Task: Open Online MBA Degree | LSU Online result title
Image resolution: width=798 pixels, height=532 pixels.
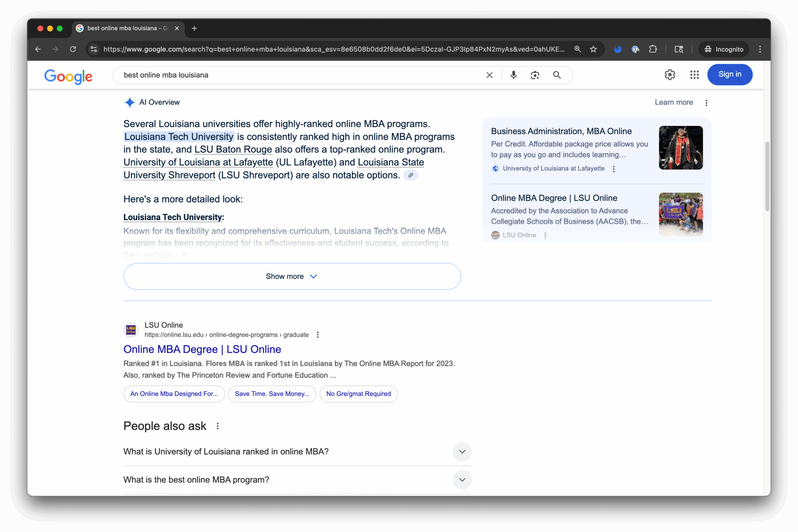Action: click(202, 350)
